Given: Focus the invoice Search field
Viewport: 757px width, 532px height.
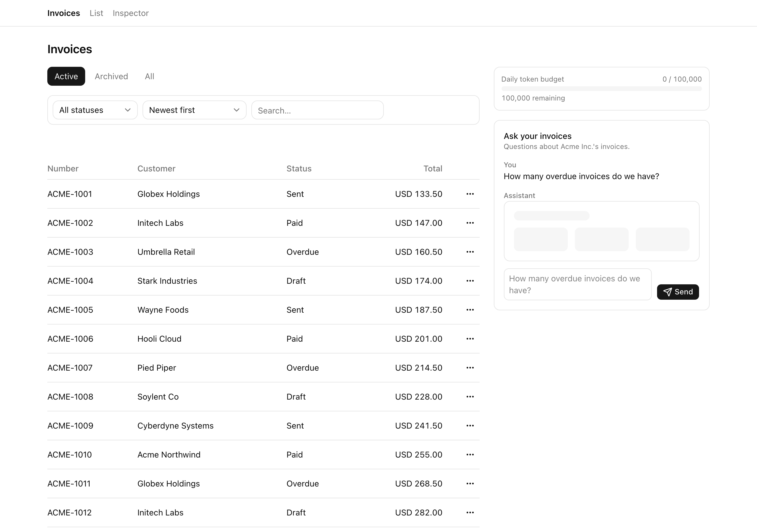Looking at the screenshot, I should pyautogui.click(x=317, y=110).
